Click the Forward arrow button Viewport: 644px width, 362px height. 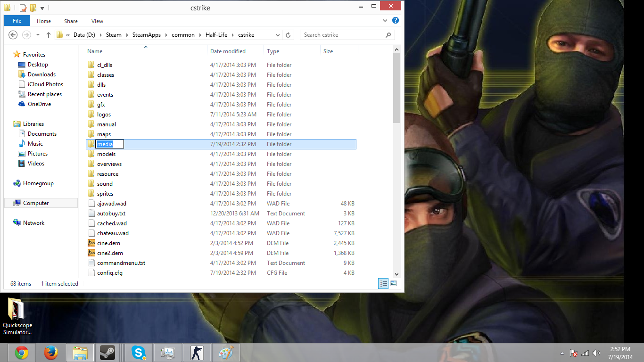27,35
